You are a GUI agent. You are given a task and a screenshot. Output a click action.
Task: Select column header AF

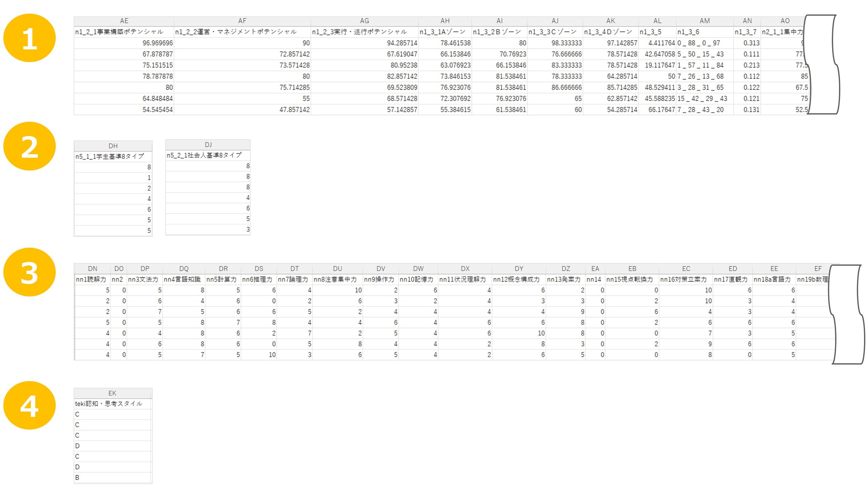pos(242,21)
